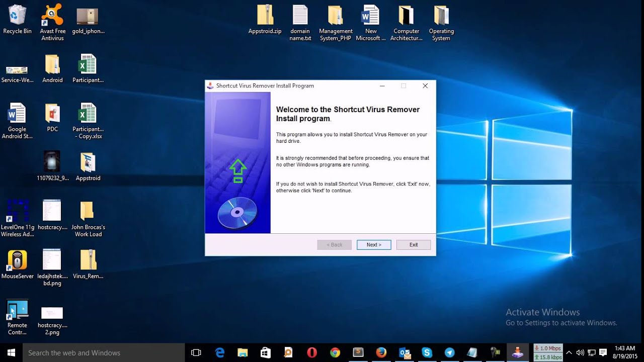This screenshot has width=644, height=362.
Task: Launch Google Chrome from the taskbar
Action: [335, 352]
